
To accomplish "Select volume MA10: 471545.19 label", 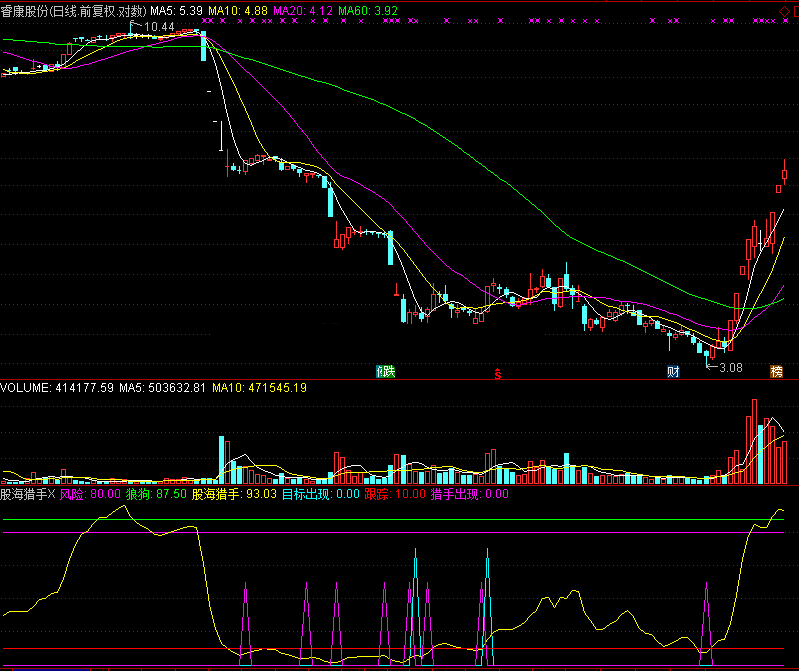I will pos(259,388).
